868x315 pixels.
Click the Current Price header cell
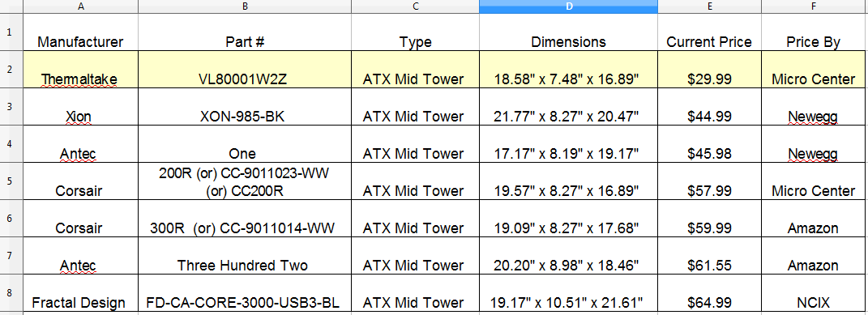click(x=709, y=32)
